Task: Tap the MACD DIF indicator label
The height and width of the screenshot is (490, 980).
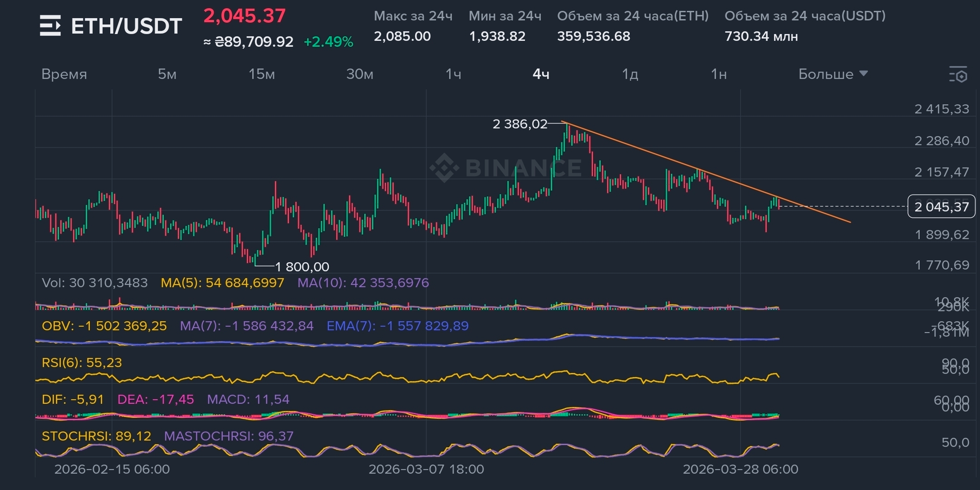Action: pyautogui.click(x=73, y=399)
